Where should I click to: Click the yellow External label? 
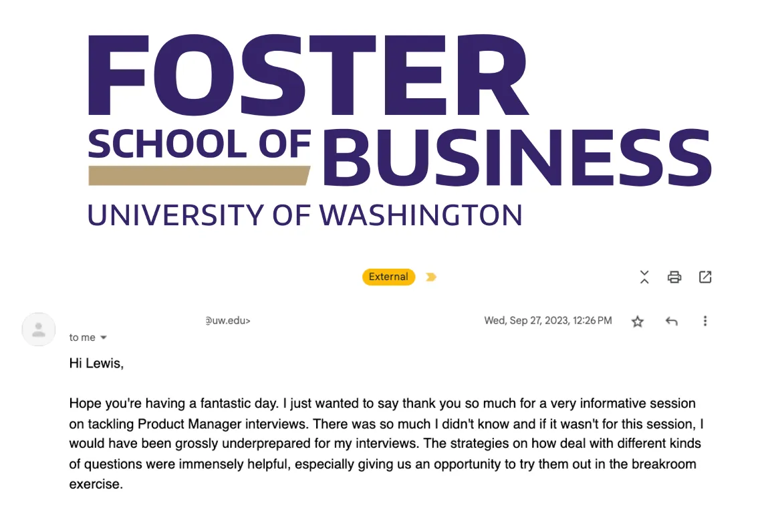pos(388,277)
